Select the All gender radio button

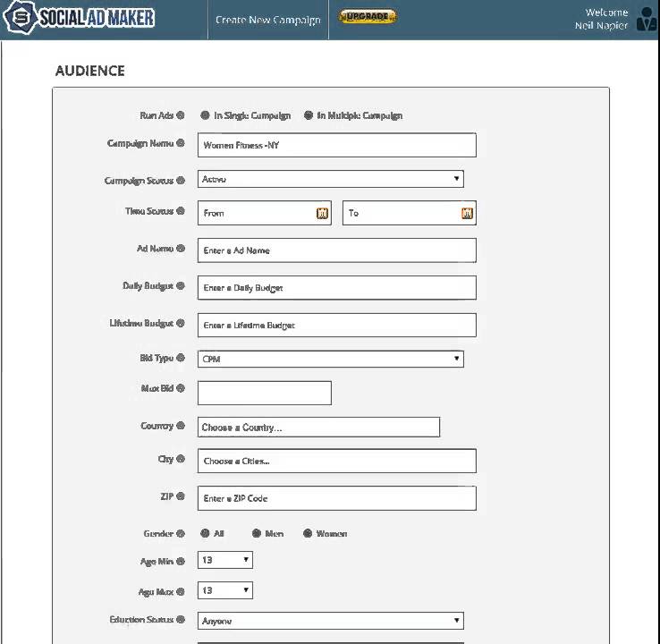[x=205, y=533]
